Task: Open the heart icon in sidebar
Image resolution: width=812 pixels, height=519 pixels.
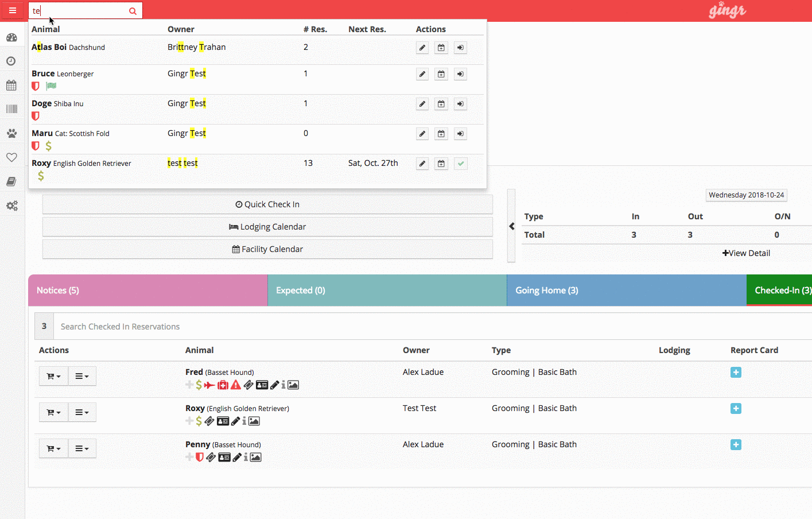Action: (x=11, y=157)
